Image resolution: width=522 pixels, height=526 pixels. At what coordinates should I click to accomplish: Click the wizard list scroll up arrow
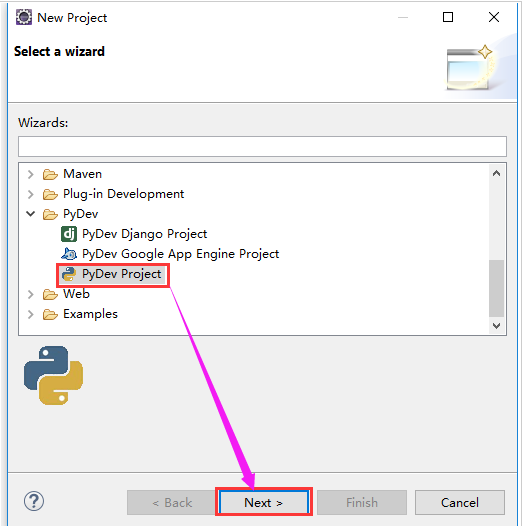coord(497,173)
